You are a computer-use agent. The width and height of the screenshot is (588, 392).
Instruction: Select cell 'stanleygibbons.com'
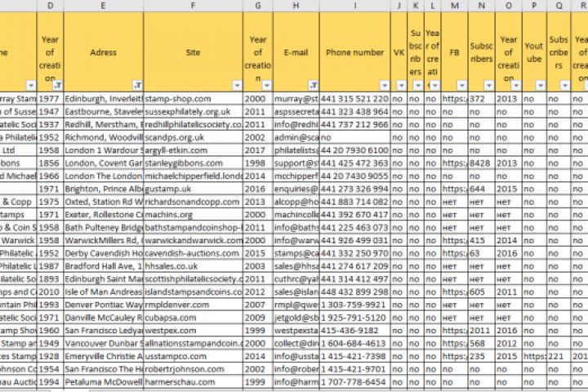point(193,163)
